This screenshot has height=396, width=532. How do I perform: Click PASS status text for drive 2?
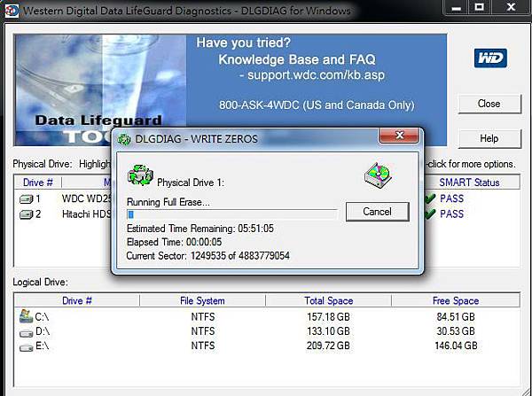click(451, 214)
